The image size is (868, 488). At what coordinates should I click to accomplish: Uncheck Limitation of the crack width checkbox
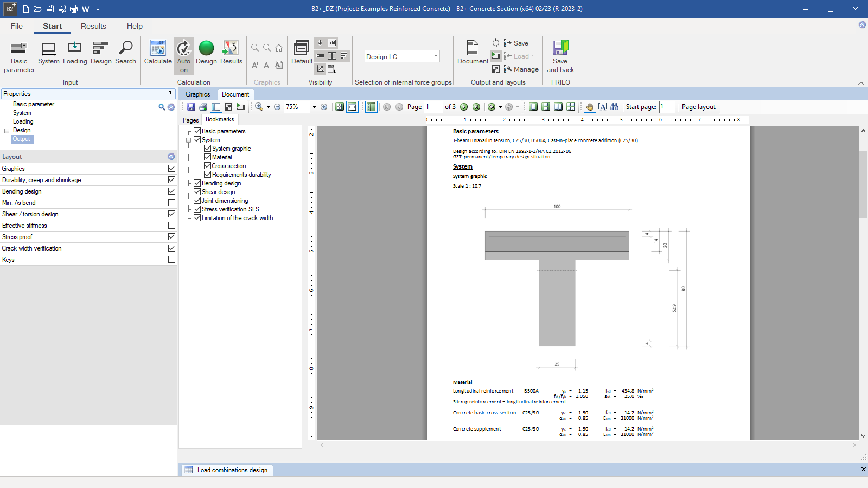click(197, 218)
